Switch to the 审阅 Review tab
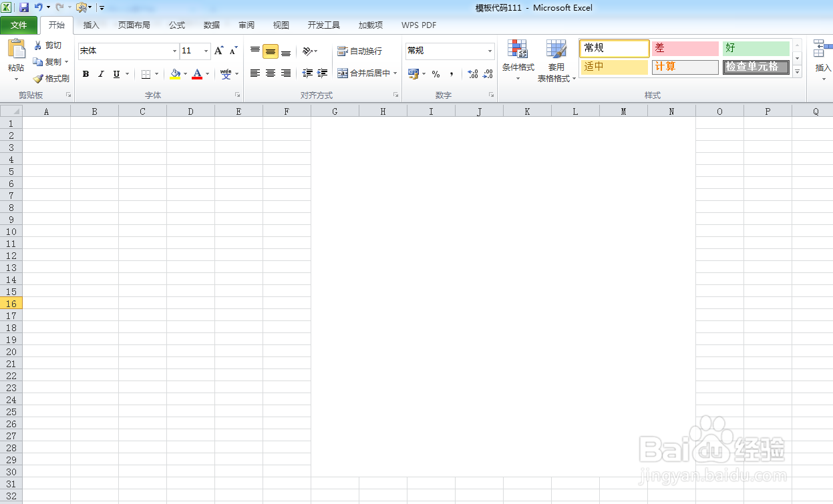Viewport: 833px width, 504px height. pyautogui.click(x=246, y=25)
